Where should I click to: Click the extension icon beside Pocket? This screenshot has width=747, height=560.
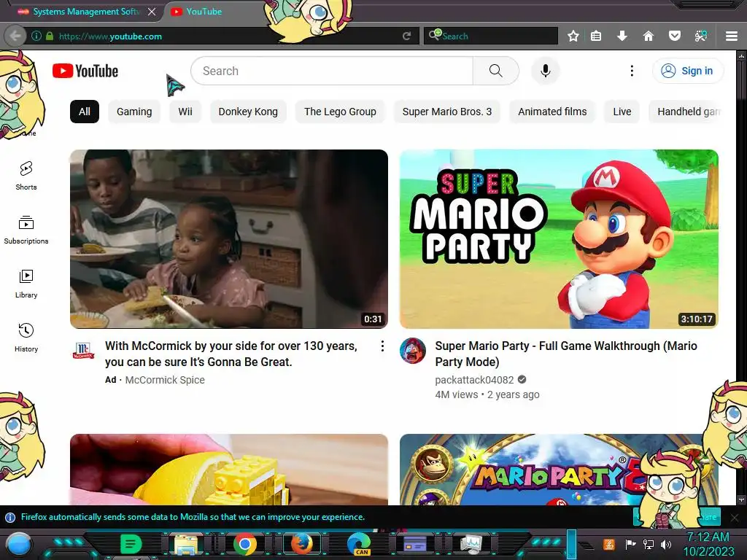701,36
